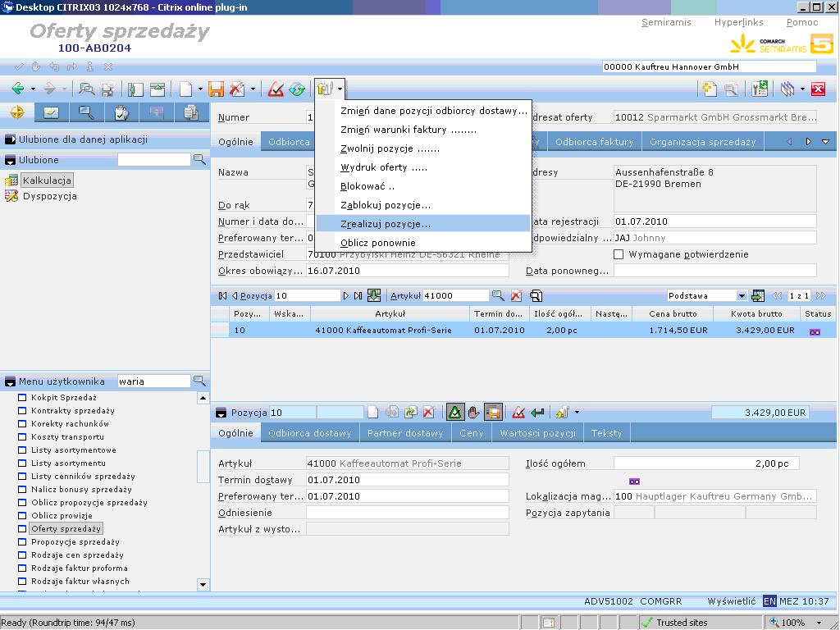Switch to the Organizacja sprzedaży tab
The height and width of the screenshot is (630, 840).
(x=702, y=142)
